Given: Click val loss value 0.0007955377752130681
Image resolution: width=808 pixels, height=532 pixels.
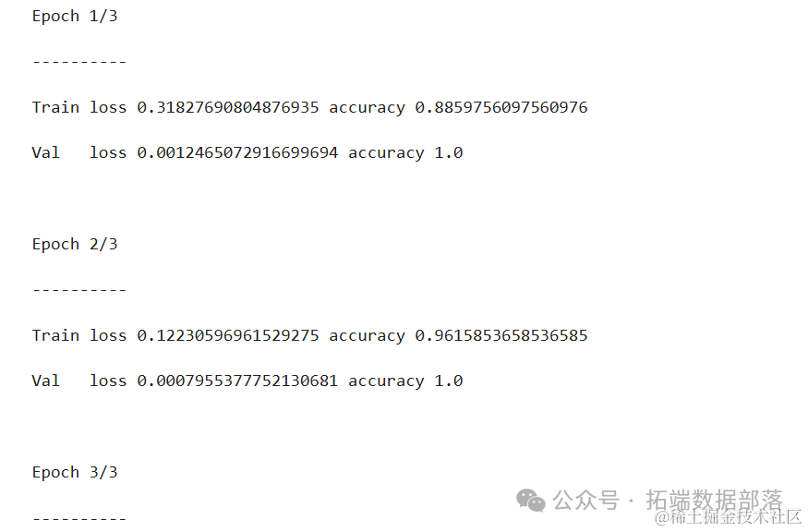Looking at the screenshot, I should point(237,381).
